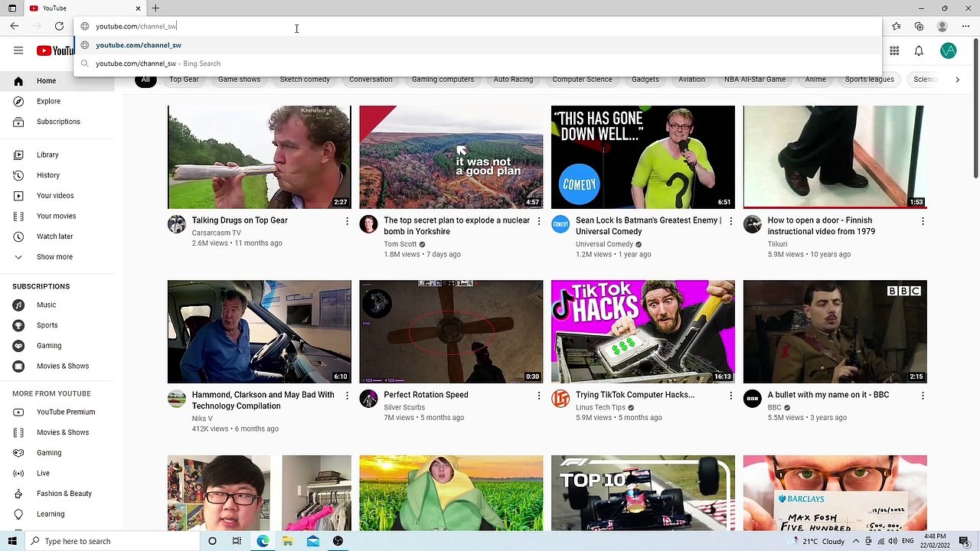Open options for Trying TikTok Computer Hacks
This screenshot has height=551, width=980.
(x=730, y=396)
